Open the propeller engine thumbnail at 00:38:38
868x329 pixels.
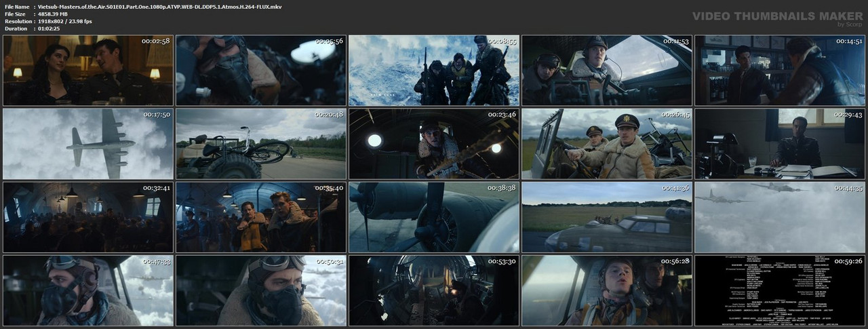click(x=434, y=217)
